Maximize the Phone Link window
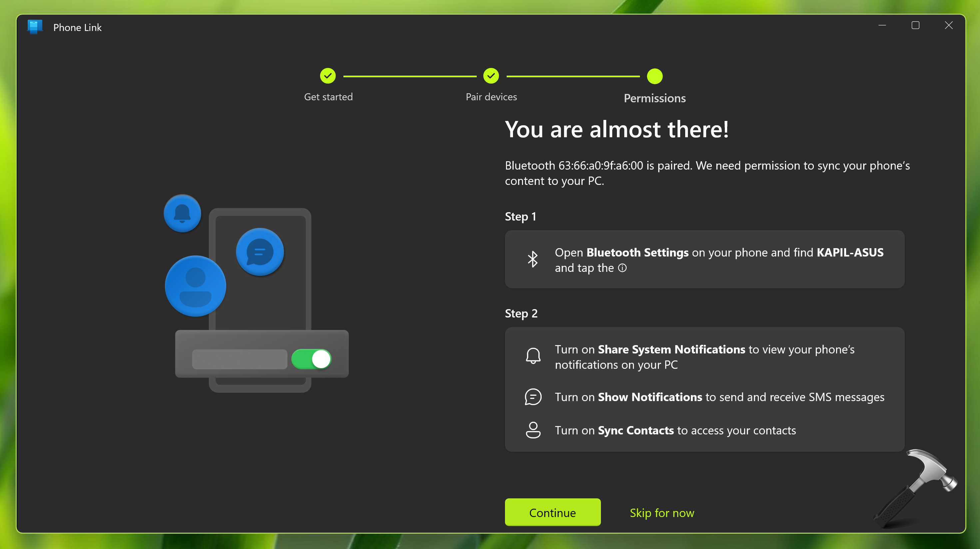Image resolution: width=980 pixels, height=549 pixels. point(915,26)
